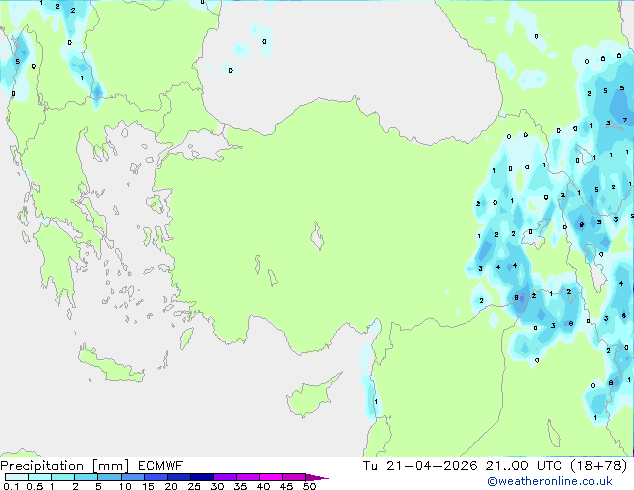
Task: Select the legend swatch between 45 and 50
Action: click(x=294, y=477)
